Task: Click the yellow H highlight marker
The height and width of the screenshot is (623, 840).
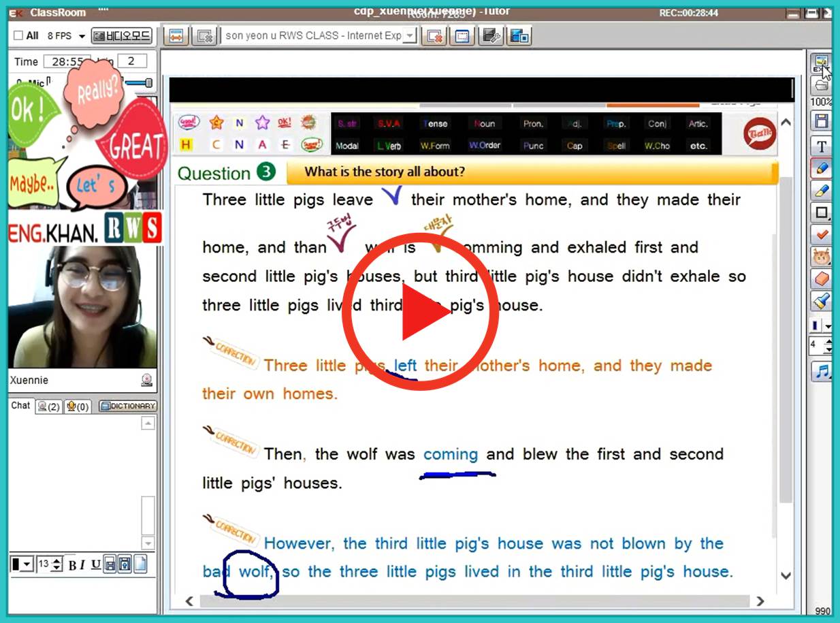Action: pyautogui.click(x=187, y=144)
